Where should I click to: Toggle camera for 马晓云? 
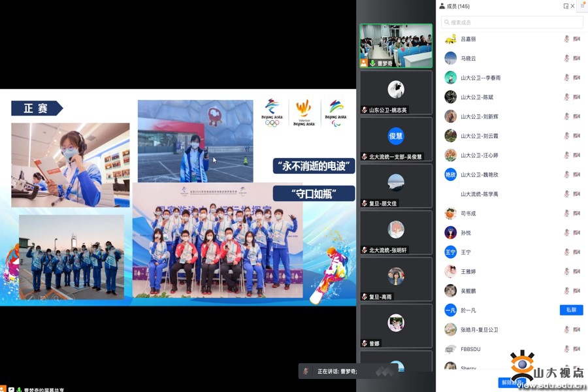(576, 58)
